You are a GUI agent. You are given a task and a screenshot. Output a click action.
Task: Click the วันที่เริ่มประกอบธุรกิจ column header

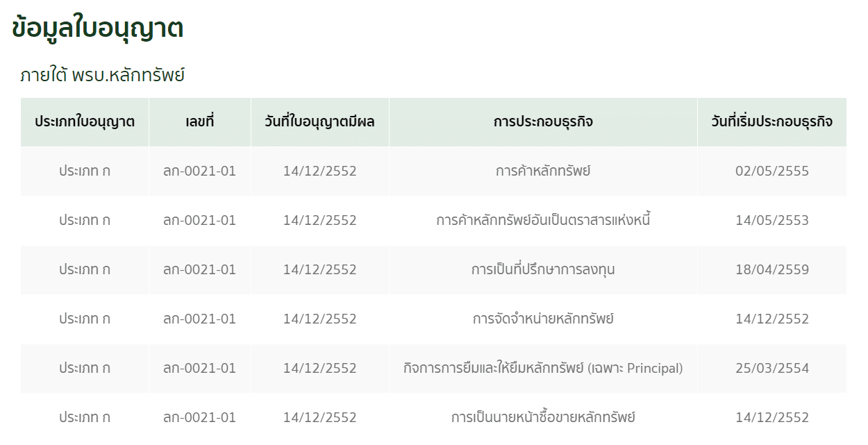[x=772, y=122]
